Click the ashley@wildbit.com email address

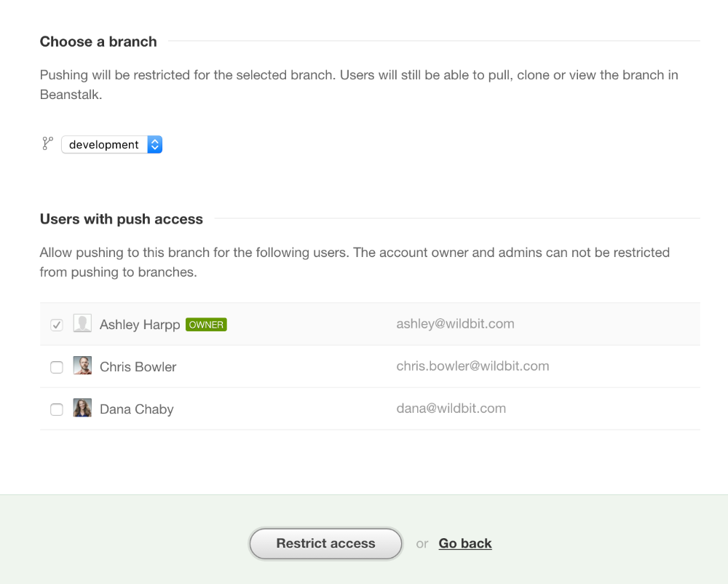click(x=455, y=324)
